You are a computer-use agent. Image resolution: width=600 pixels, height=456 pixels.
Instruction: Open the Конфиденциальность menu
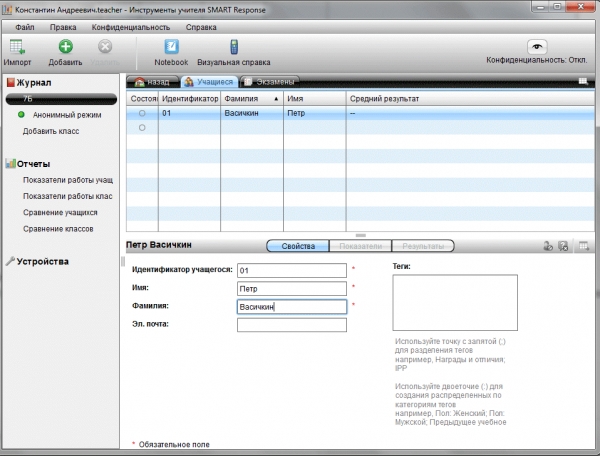tap(130, 27)
